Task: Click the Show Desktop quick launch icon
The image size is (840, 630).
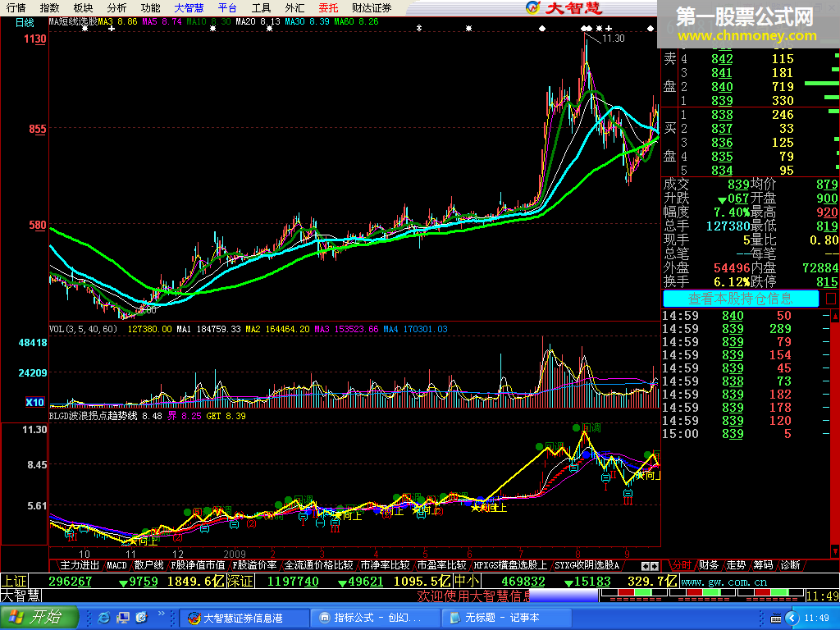Action: (x=123, y=619)
